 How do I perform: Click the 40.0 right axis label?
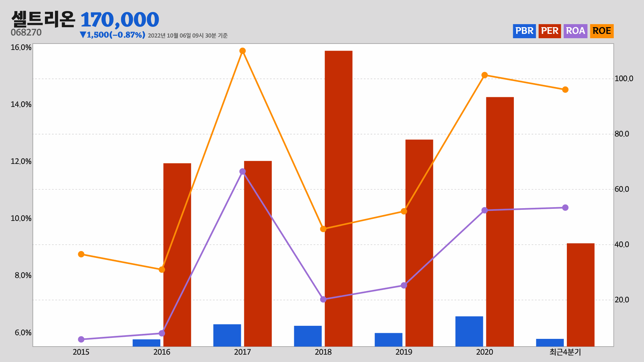(x=622, y=244)
